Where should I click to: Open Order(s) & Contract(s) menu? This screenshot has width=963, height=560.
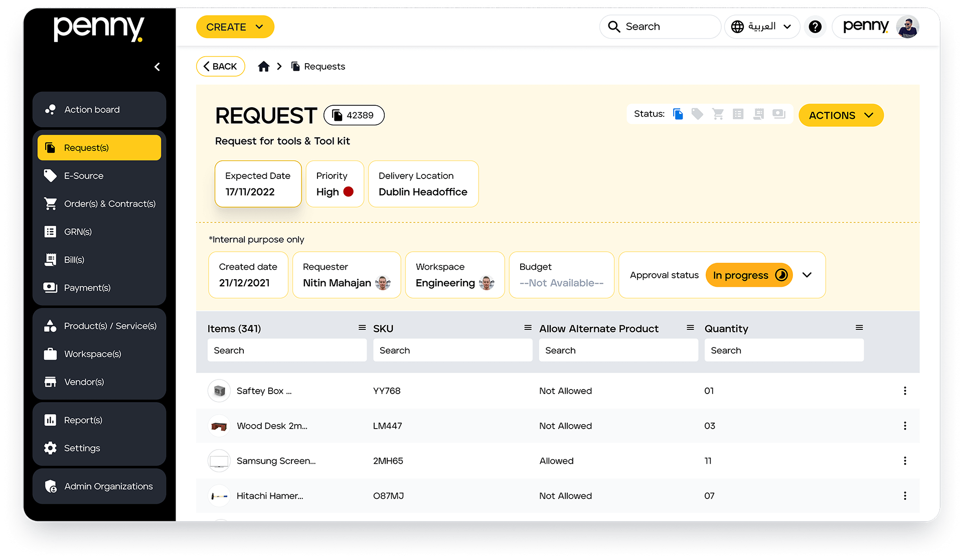coord(99,204)
